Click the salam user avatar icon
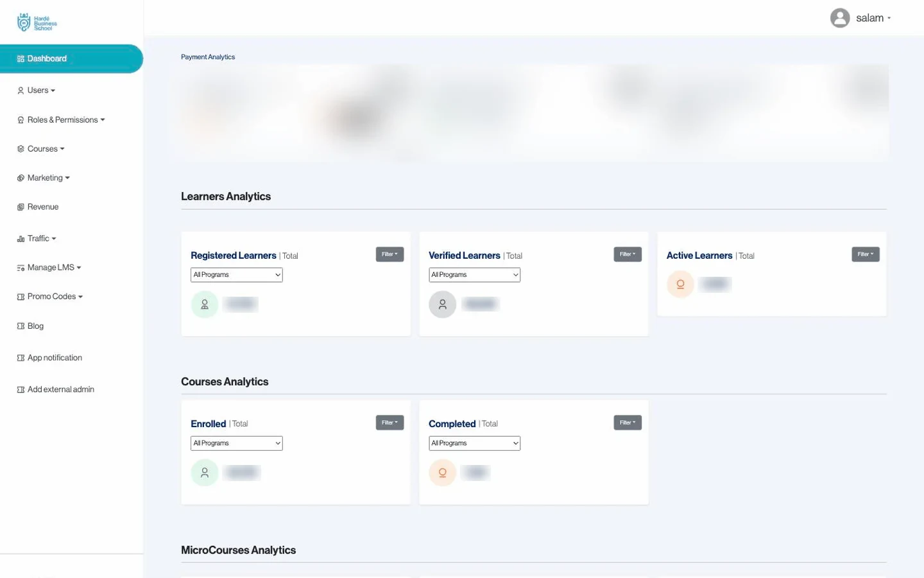This screenshot has height=578, width=924. tap(840, 18)
